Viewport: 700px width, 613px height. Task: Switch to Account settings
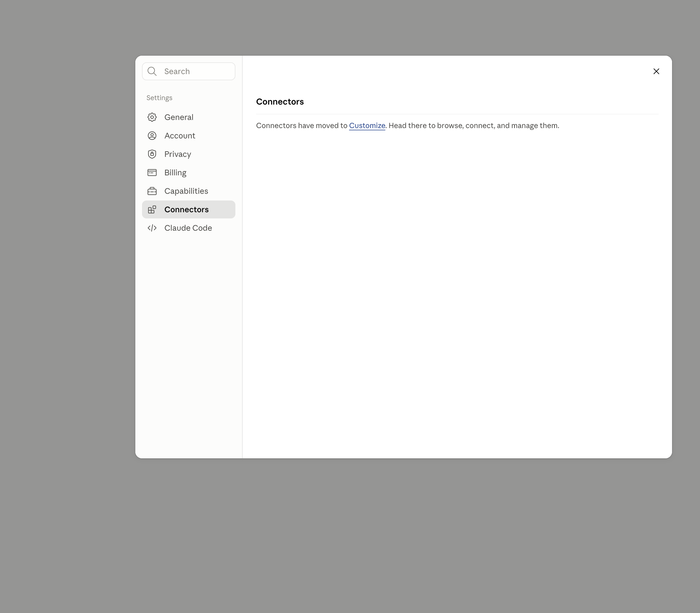tap(188, 136)
